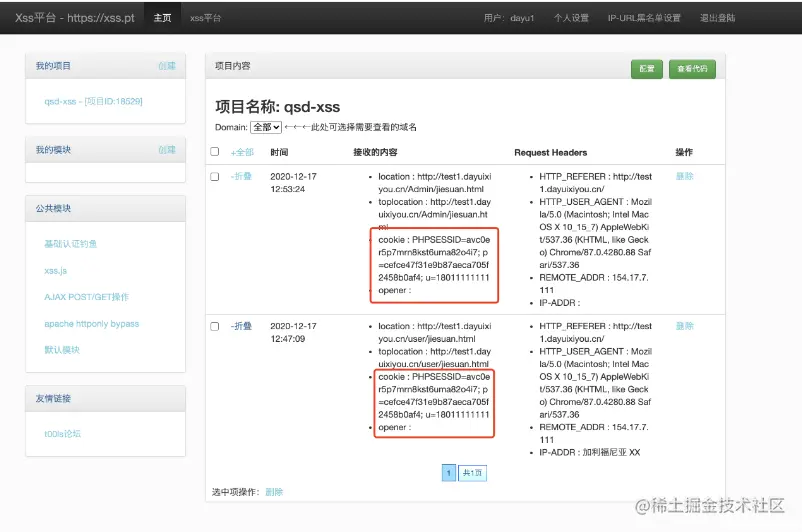Screen dimensions: 802x532
Task: Click 退出登陆 to log out
Action: tap(718, 18)
